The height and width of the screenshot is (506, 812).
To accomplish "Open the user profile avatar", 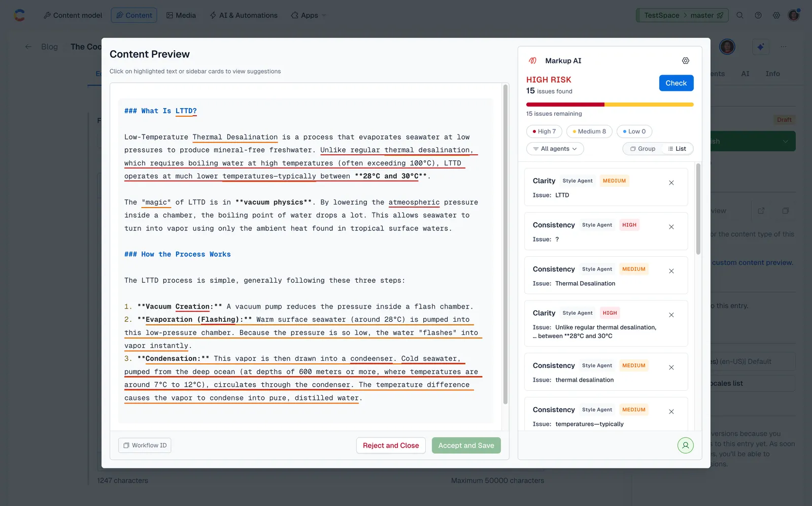I will pos(794,15).
